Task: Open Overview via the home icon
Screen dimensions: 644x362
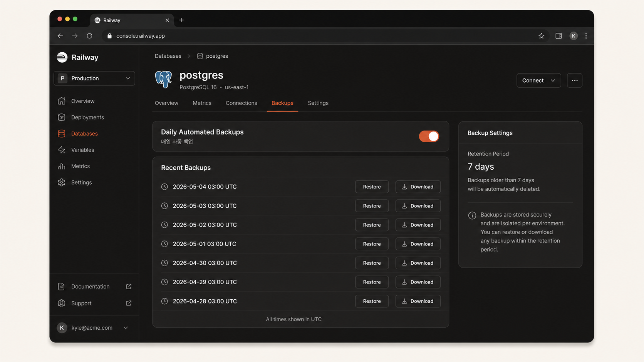Action: coord(62,101)
